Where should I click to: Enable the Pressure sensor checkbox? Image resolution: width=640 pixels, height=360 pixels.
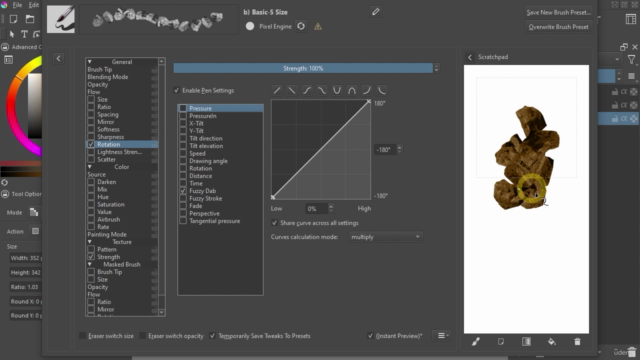pyautogui.click(x=183, y=108)
